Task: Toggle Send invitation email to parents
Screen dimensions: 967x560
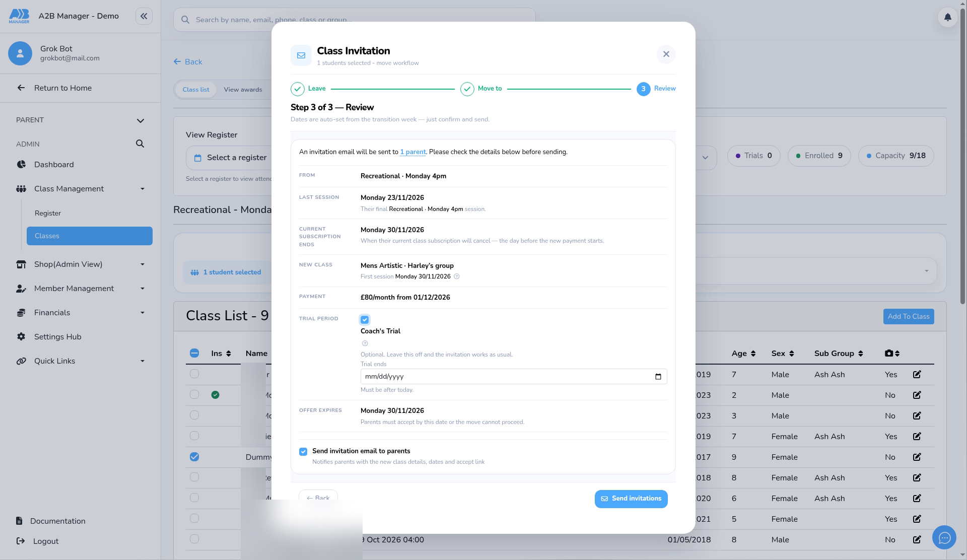Action: [x=303, y=452]
